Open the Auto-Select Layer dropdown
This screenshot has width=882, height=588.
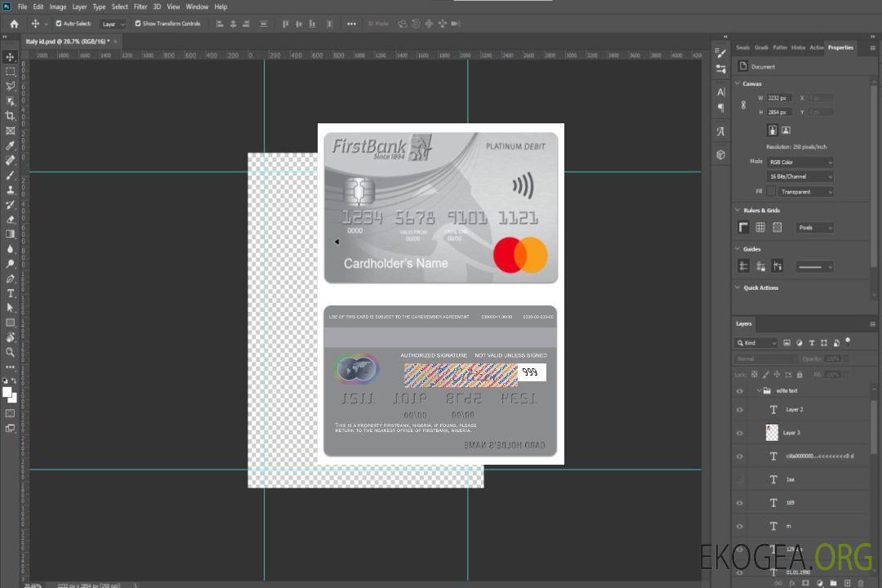click(x=113, y=24)
